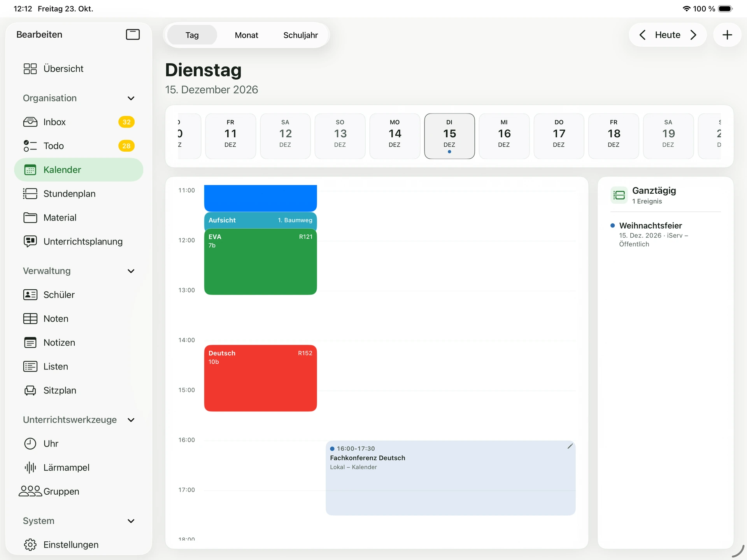Jump to today with Heute
This screenshot has height=560, width=747.
coord(668,35)
